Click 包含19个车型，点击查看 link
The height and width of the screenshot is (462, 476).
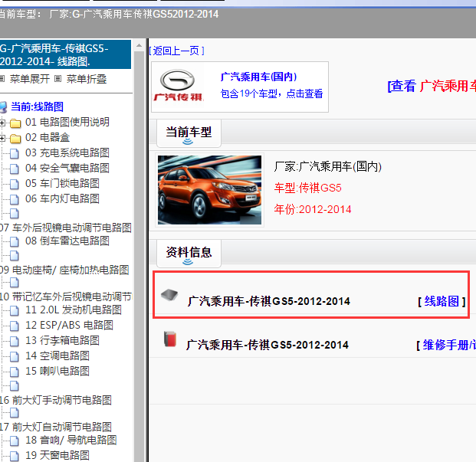[x=271, y=93]
